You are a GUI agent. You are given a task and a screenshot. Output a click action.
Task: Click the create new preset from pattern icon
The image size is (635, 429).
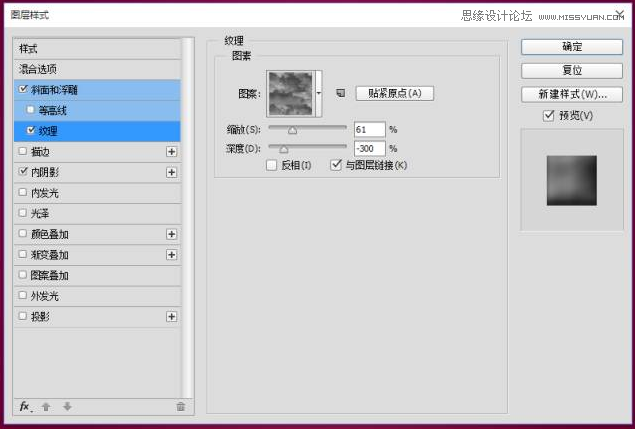[x=341, y=93]
